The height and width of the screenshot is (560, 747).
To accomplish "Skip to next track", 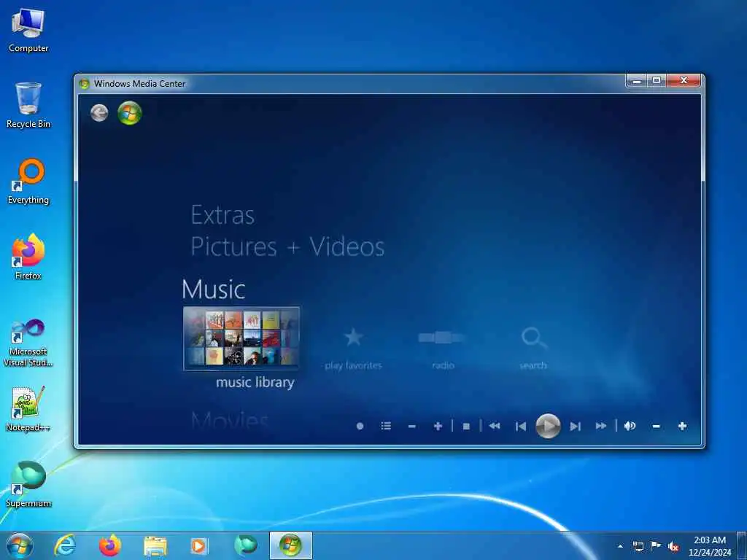I will coord(576,426).
